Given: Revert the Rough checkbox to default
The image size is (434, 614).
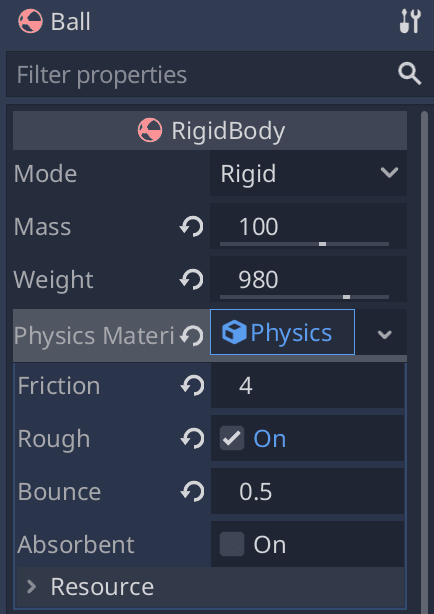Looking at the screenshot, I should [x=192, y=439].
